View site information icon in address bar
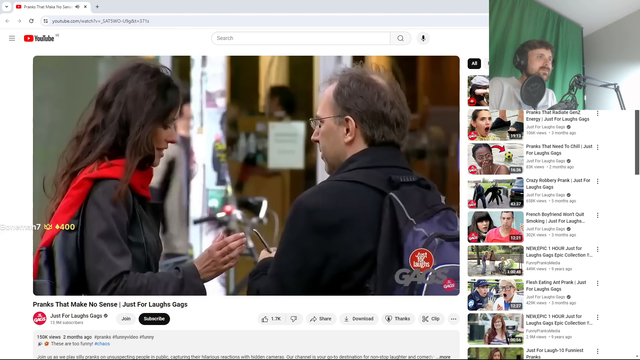The width and height of the screenshot is (640, 360). [x=45, y=21]
